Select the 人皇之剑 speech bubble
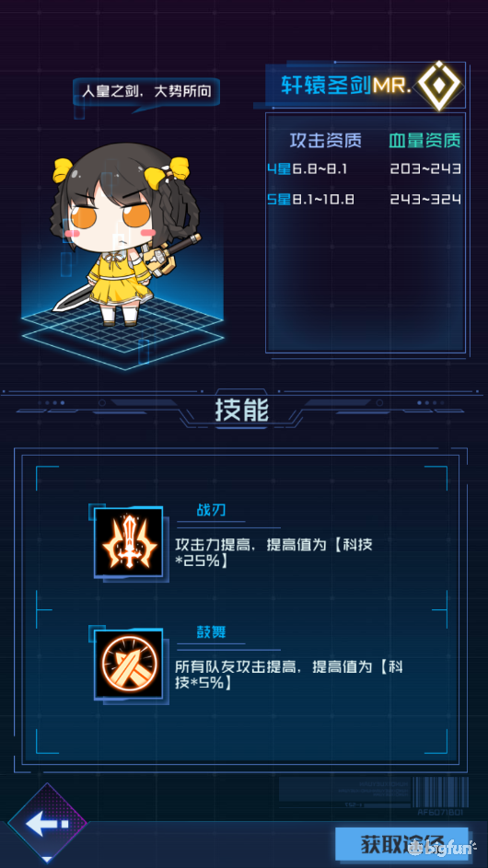This screenshot has height=868, width=488. 146,92
